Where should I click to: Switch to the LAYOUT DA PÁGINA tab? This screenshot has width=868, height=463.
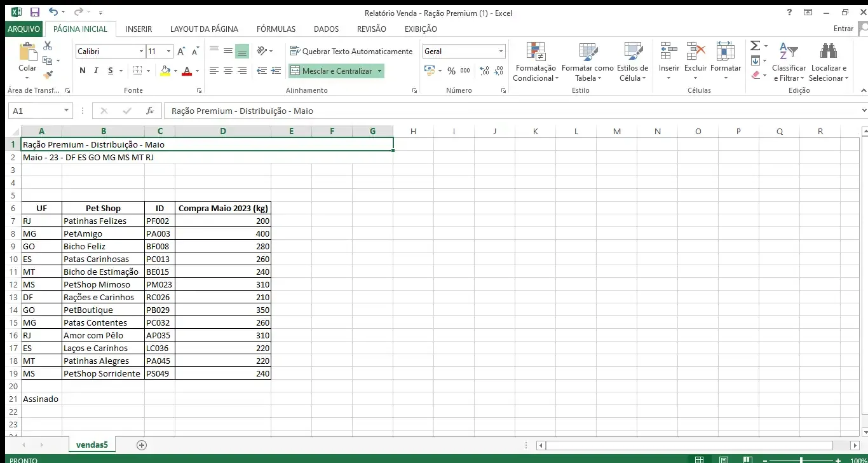(204, 29)
